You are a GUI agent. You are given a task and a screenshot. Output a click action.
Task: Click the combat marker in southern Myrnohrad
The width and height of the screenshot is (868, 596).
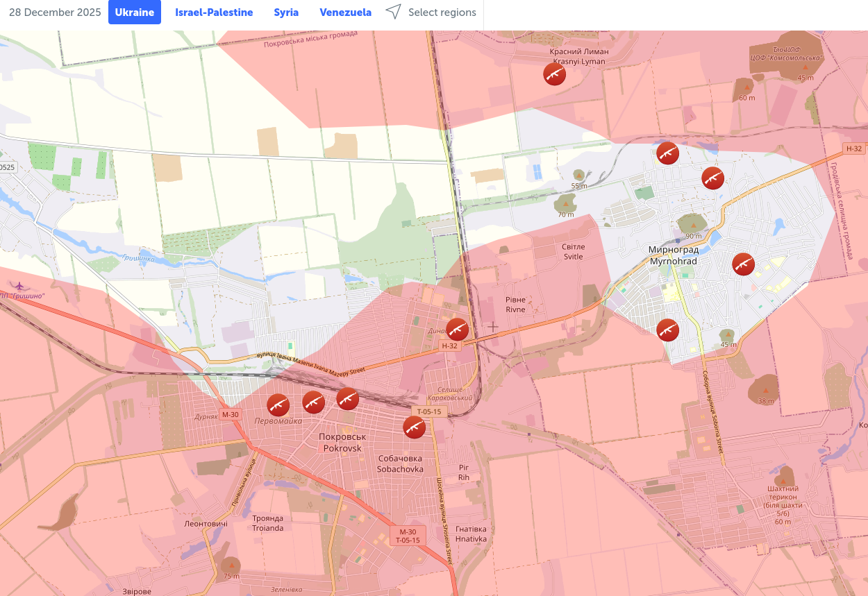tap(667, 330)
